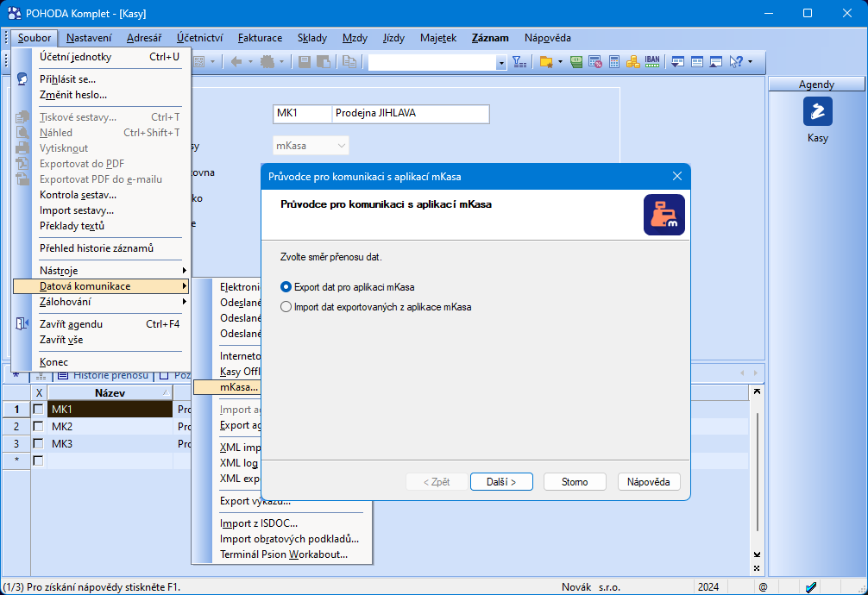Open the favorites folder toolbar icon

(546, 62)
